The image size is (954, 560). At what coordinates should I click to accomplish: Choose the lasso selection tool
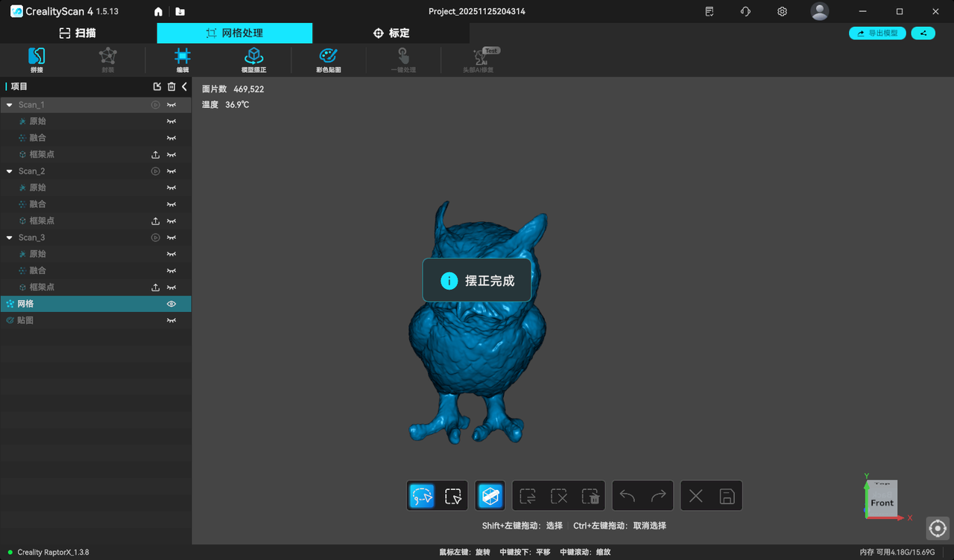(423, 496)
